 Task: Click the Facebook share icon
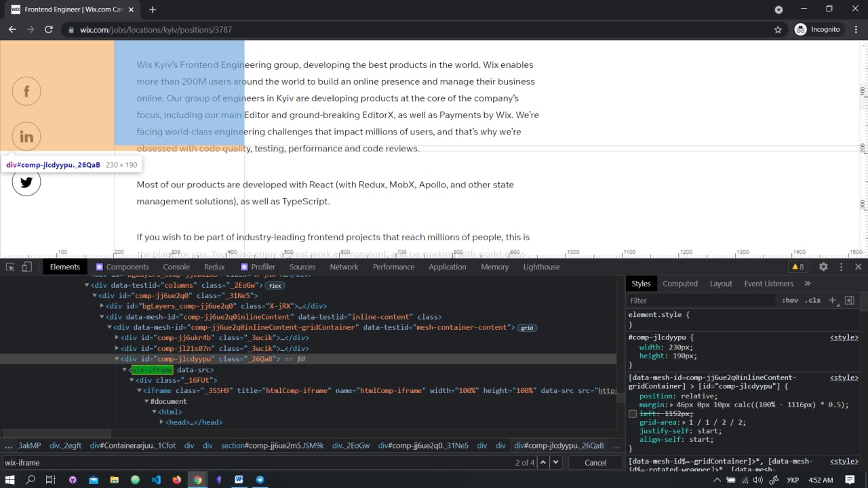click(x=26, y=91)
